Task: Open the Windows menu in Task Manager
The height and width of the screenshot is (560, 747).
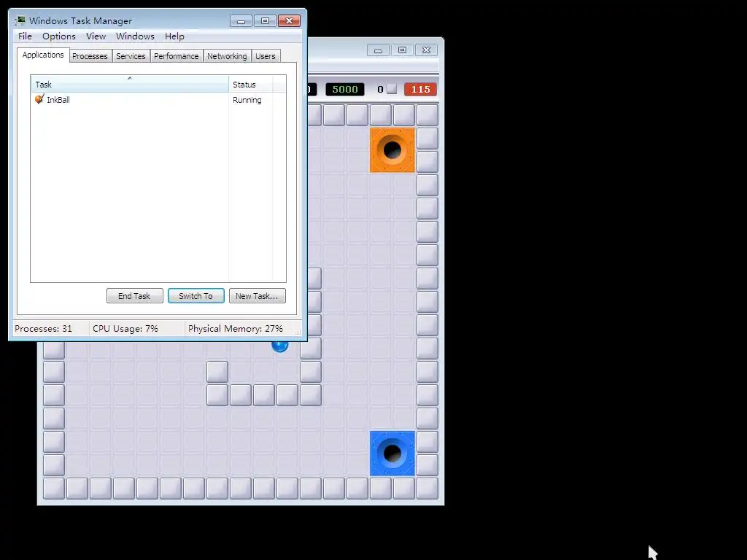Action: 135,36
